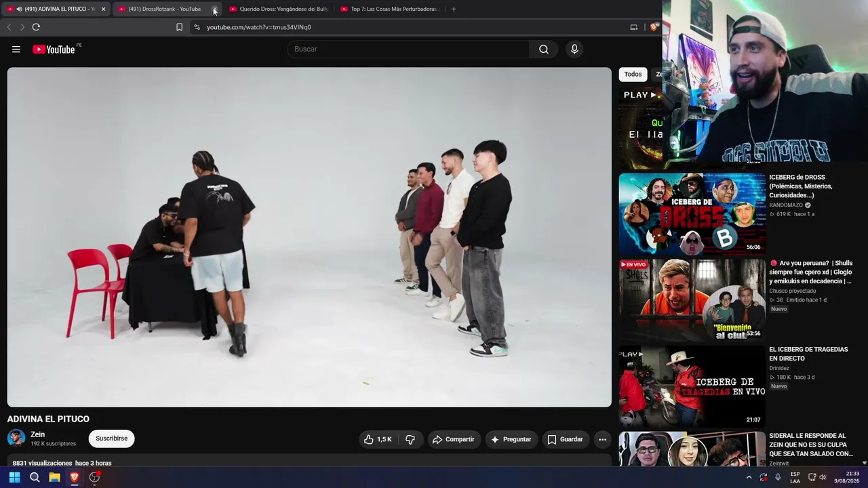868x488 pixels.
Task: Open SIDERAL LE RESPONDE AL ZEIN thumbnail
Action: point(692,449)
